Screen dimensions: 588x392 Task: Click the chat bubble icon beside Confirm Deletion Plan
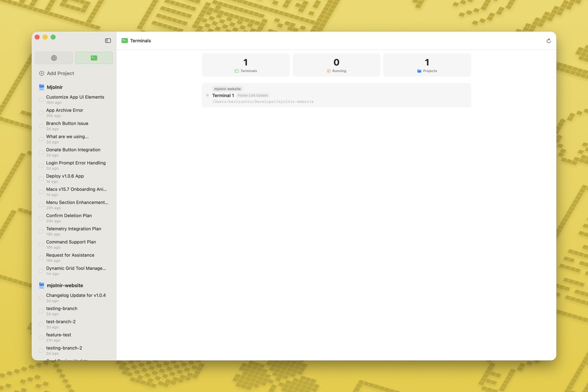pyautogui.click(x=41, y=219)
